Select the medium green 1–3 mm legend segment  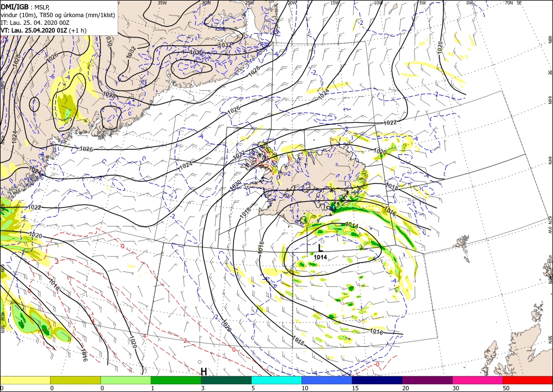click(x=176, y=380)
